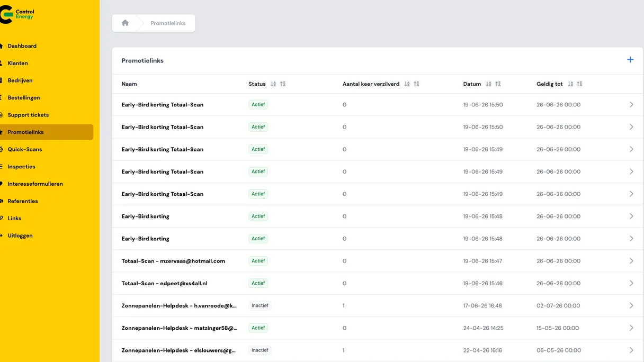Click the up-arrow sort icon beside Datum
Screen dimensions: 644x362
coord(498,84)
